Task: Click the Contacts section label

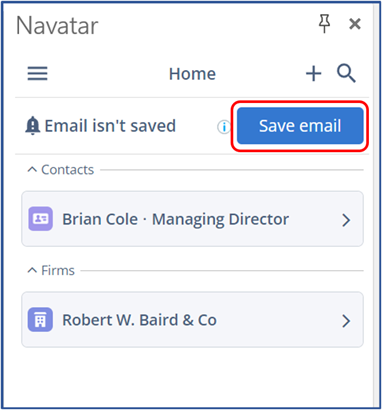Action: (68, 170)
